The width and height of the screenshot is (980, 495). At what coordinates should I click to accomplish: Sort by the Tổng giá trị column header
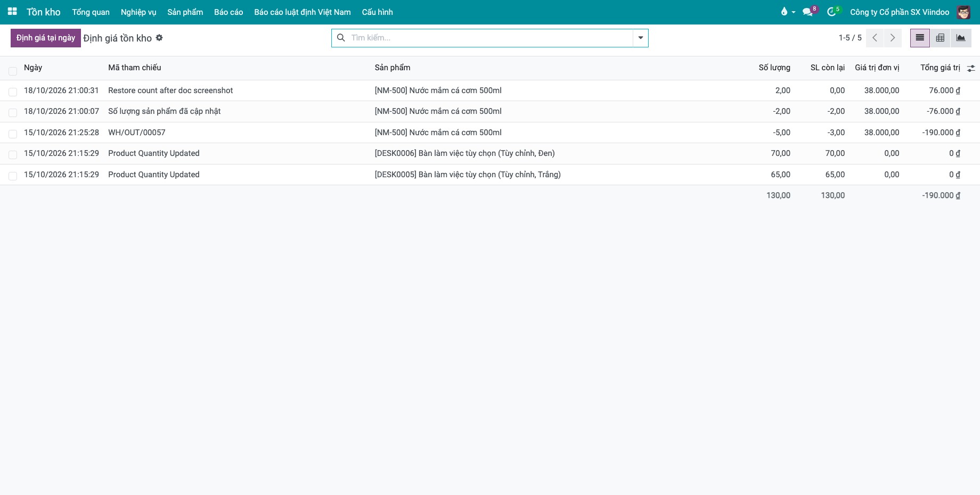click(940, 68)
